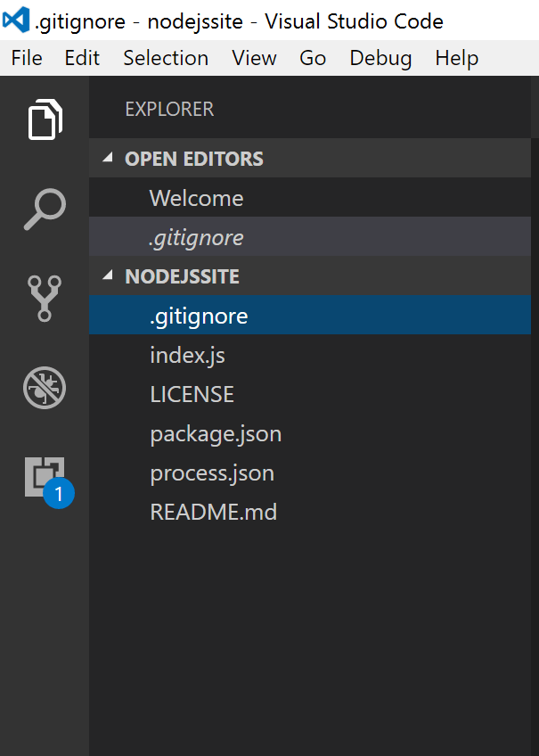Open LICENSE file
The image size is (539, 756).
310,393
